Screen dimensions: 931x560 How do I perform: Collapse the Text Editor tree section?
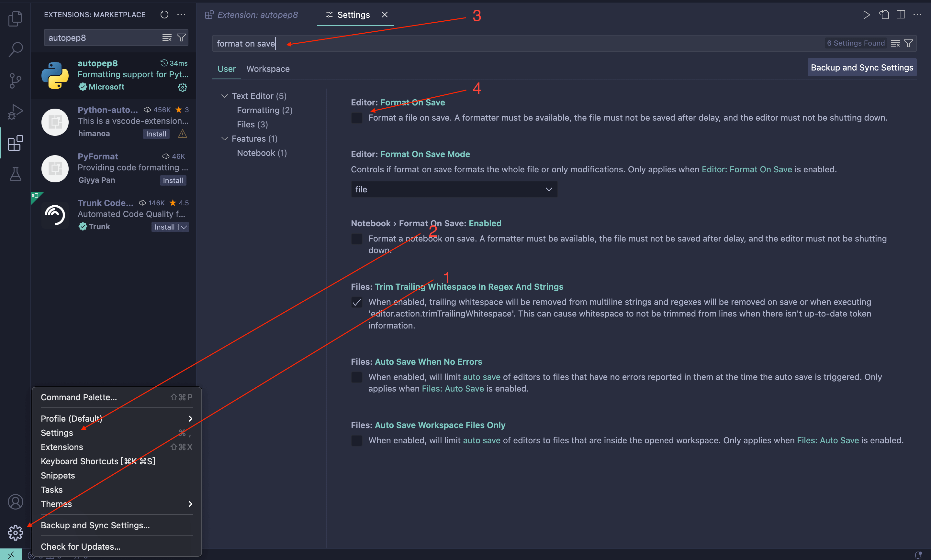tap(224, 96)
